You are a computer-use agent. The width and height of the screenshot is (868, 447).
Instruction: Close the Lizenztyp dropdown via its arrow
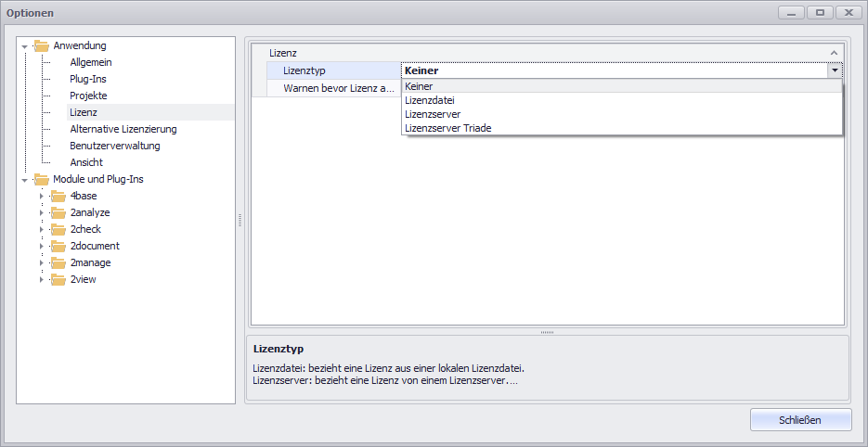(835, 70)
